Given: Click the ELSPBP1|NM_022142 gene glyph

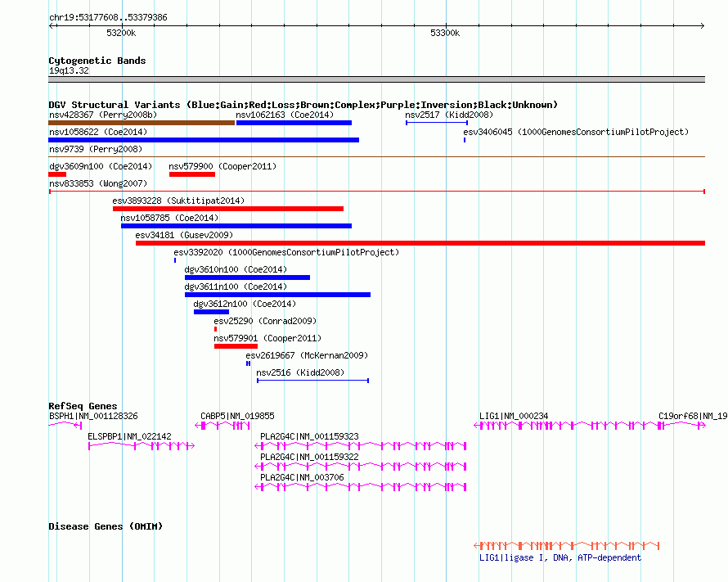Looking at the screenshot, I should [142, 446].
